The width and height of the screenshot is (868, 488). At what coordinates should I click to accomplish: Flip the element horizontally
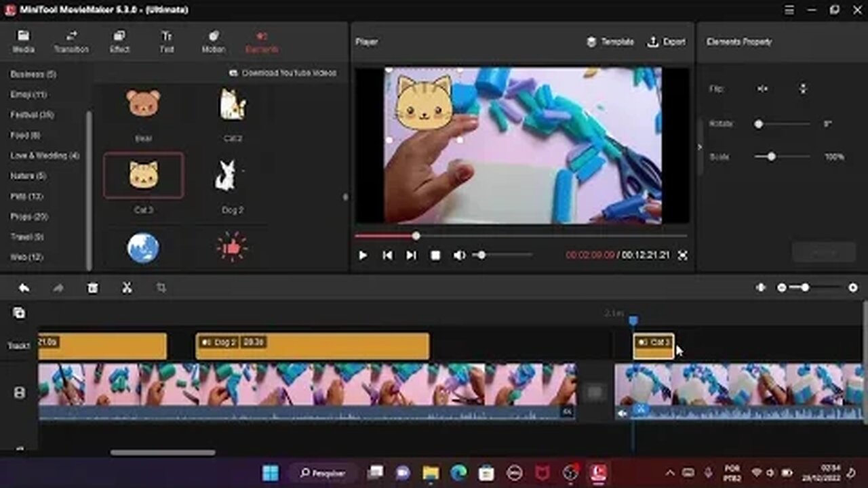(x=763, y=89)
